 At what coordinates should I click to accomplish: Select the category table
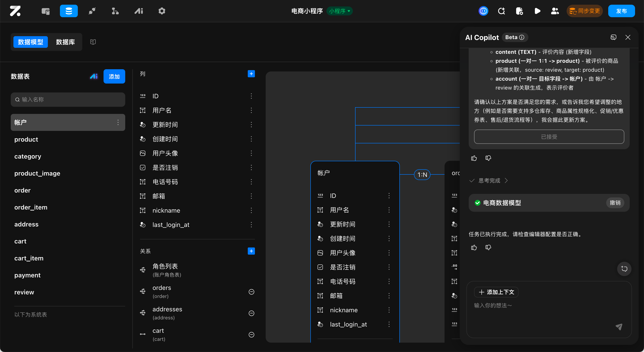click(68, 156)
